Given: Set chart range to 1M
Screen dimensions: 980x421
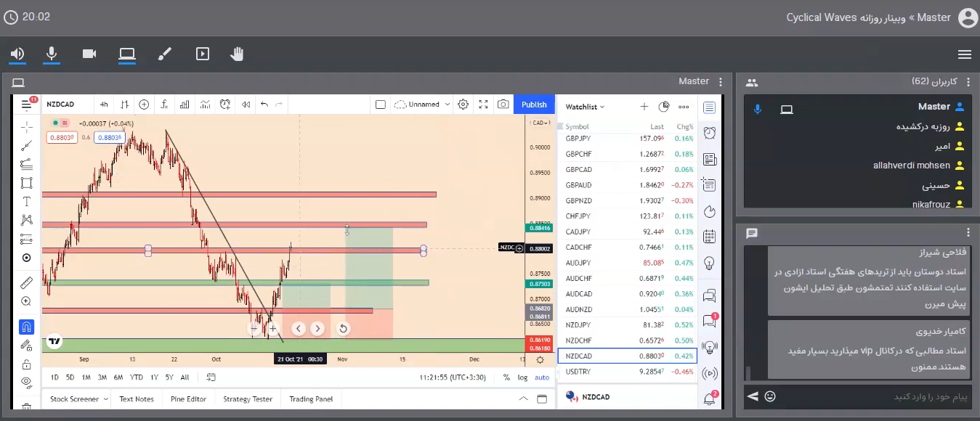Looking at the screenshot, I should tap(86, 377).
